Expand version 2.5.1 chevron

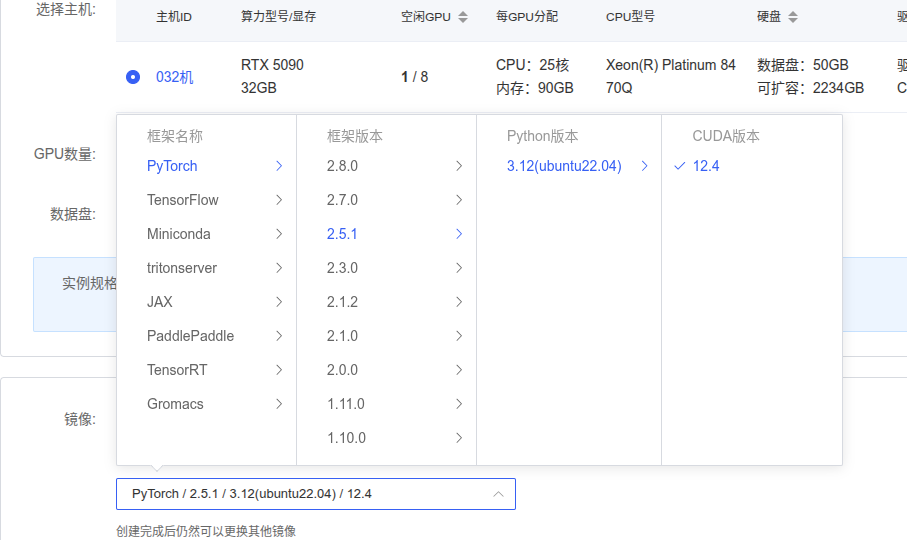pos(459,234)
